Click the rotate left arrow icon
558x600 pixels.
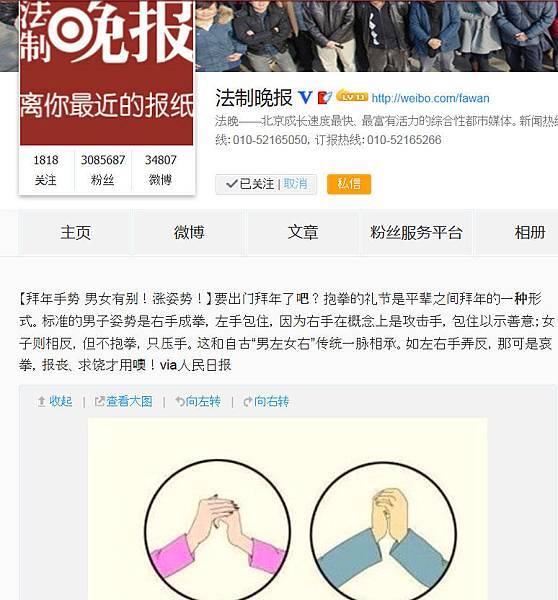180,401
